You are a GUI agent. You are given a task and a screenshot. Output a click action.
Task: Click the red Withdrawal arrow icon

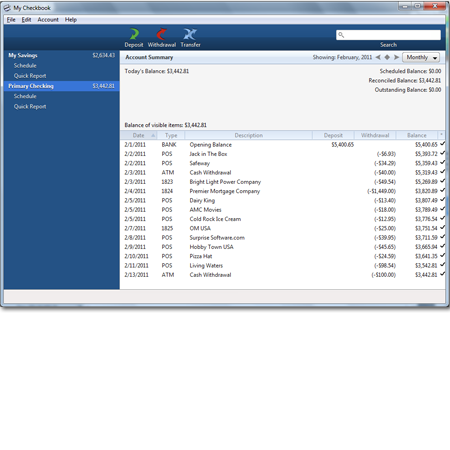click(x=161, y=34)
